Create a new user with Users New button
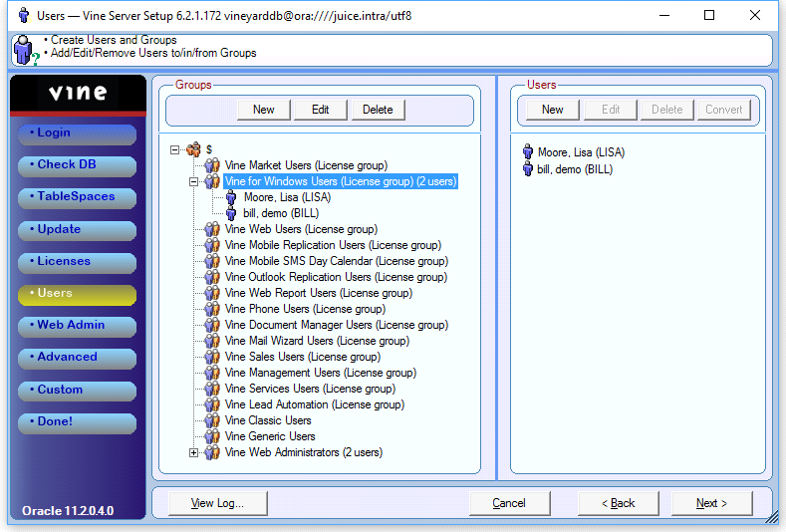Screen dimensions: 786x532 (x=553, y=110)
